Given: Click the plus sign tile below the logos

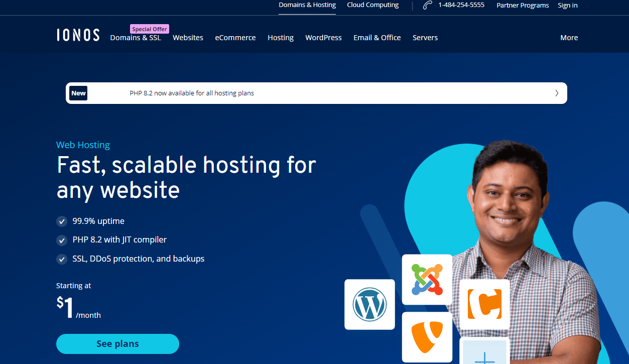Looking at the screenshot, I should 484,350.
